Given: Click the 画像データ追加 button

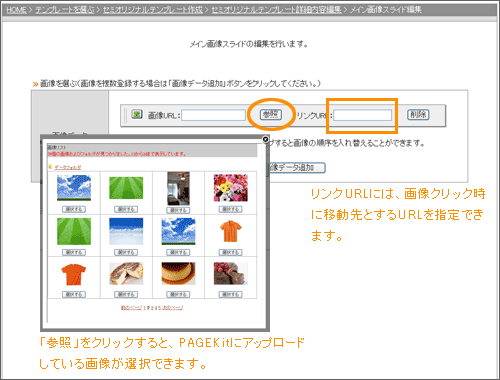Looking at the screenshot, I should [297, 167].
